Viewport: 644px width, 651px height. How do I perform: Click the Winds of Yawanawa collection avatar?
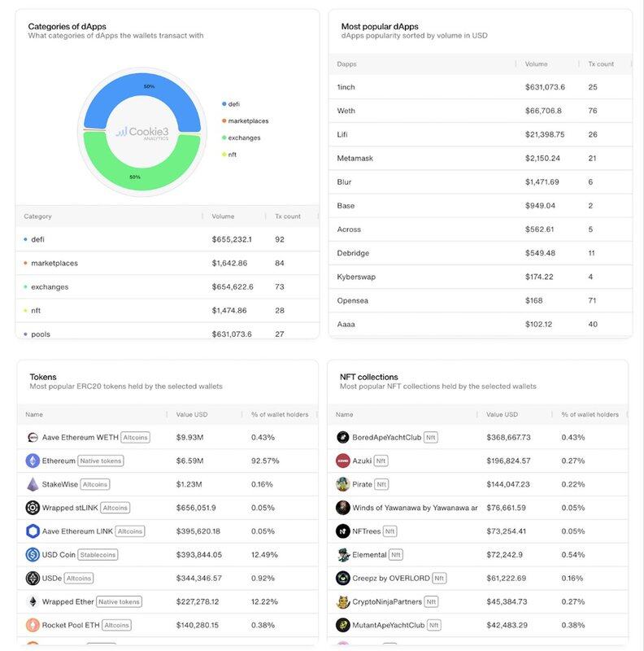point(343,508)
